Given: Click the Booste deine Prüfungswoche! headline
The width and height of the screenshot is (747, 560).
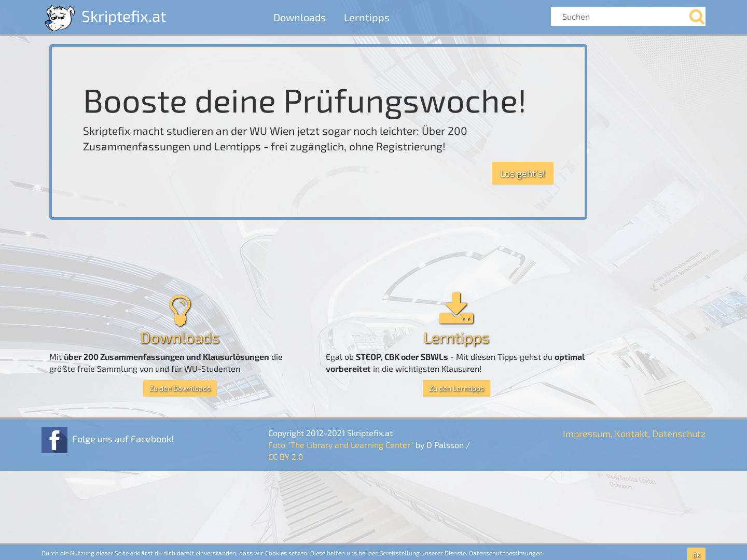Looking at the screenshot, I should point(305,101).
